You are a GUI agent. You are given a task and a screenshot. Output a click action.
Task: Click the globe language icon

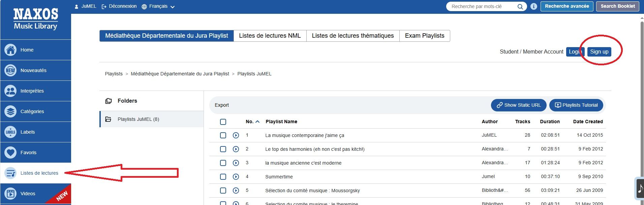click(144, 7)
